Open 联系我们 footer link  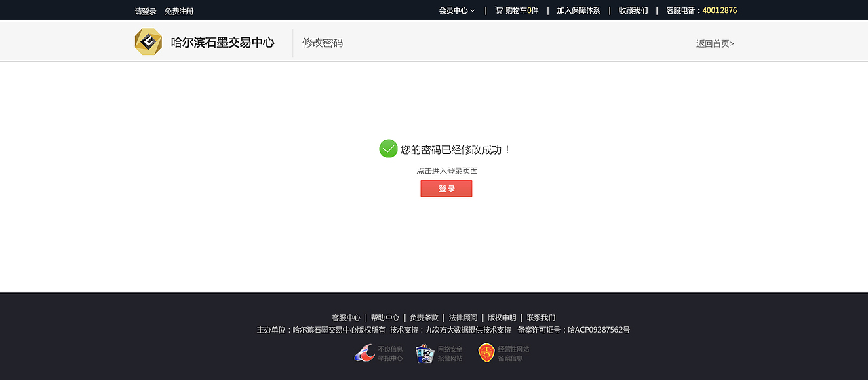point(541,318)
